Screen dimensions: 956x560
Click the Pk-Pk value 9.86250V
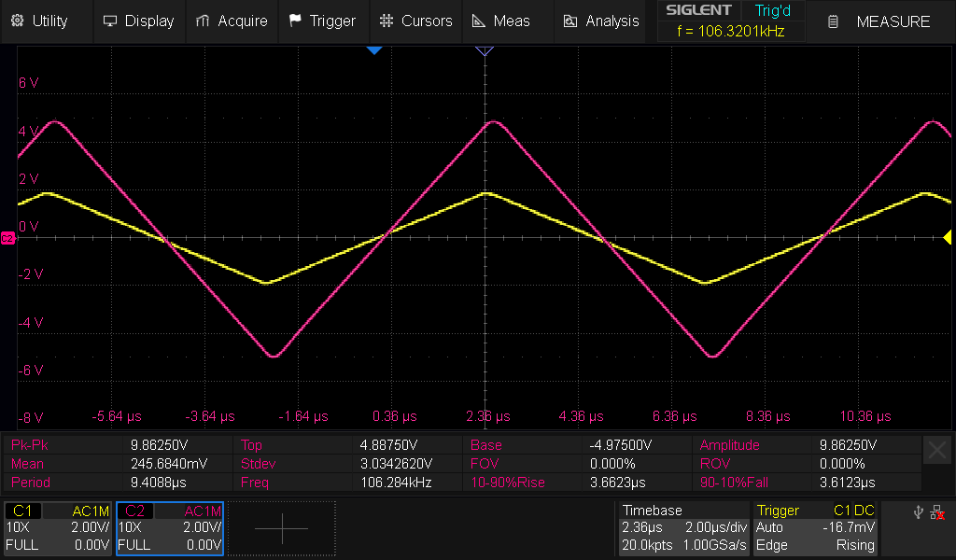(159, 445)
